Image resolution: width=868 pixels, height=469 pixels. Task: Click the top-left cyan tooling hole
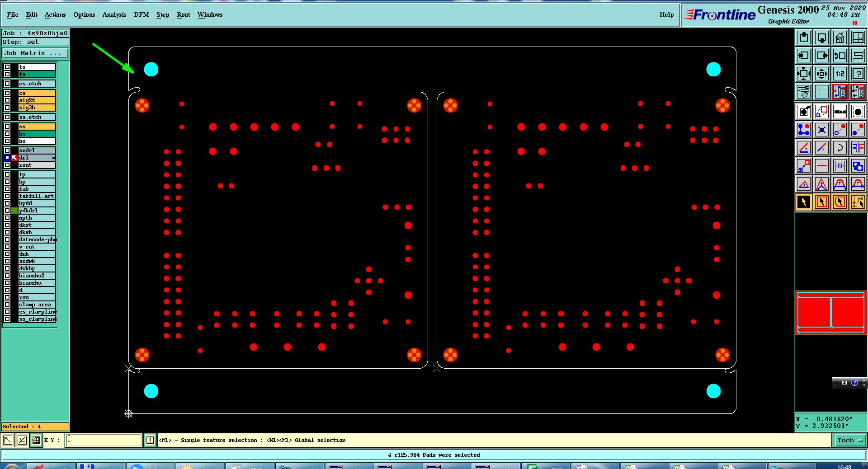(x=151, y=70)
